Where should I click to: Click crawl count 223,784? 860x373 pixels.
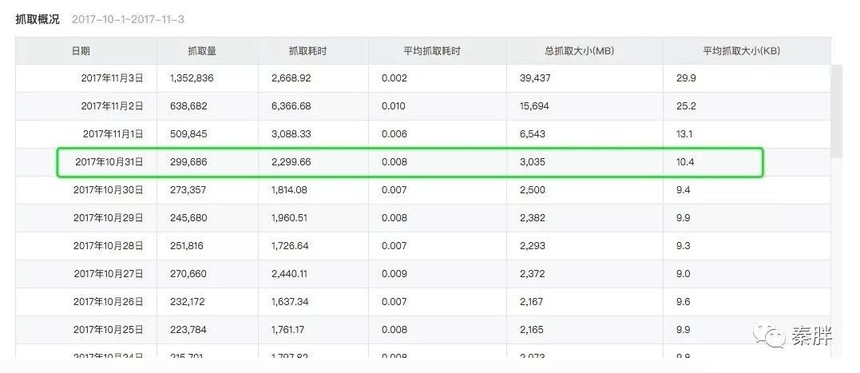coord(188,330)
